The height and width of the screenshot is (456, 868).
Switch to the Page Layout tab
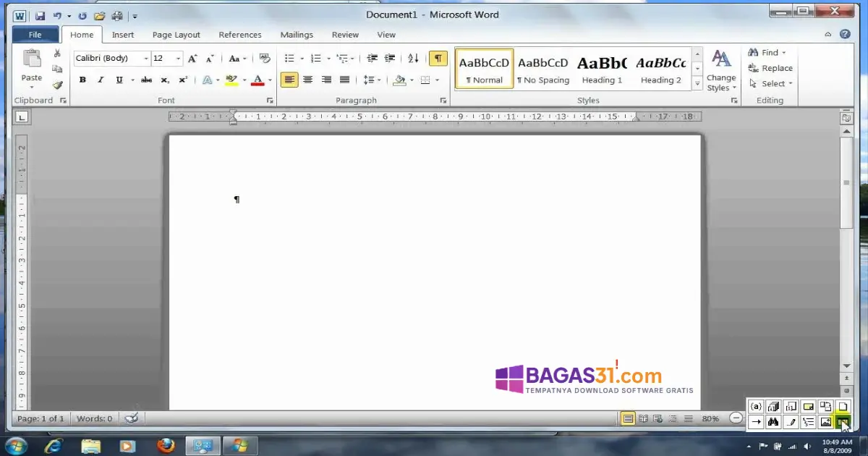[x=176, y=35]
